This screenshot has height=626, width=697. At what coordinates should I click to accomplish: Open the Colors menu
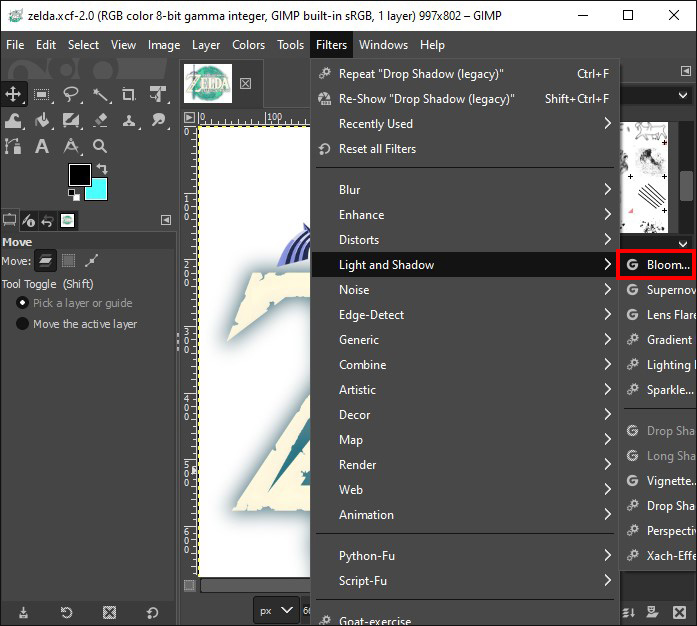coord(248,45)
